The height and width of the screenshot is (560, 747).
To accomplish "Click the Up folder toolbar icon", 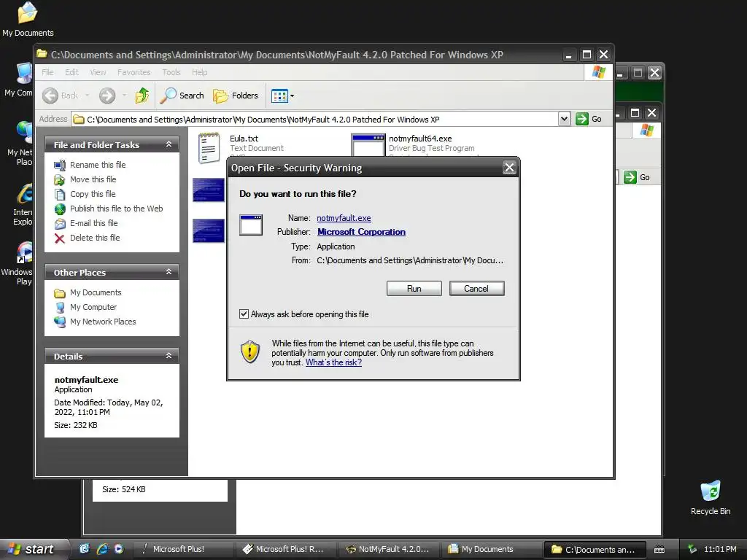I will pos(142,96).
